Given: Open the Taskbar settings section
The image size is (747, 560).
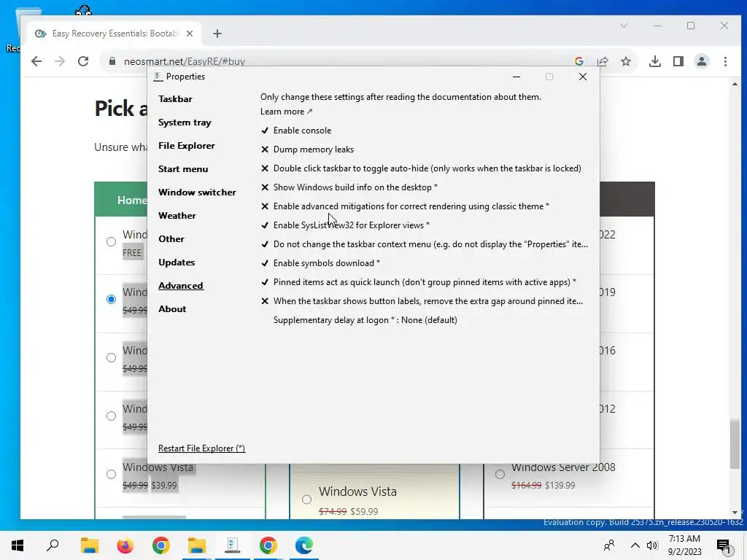Looking at the screenshot, I should tap(175, 99).
